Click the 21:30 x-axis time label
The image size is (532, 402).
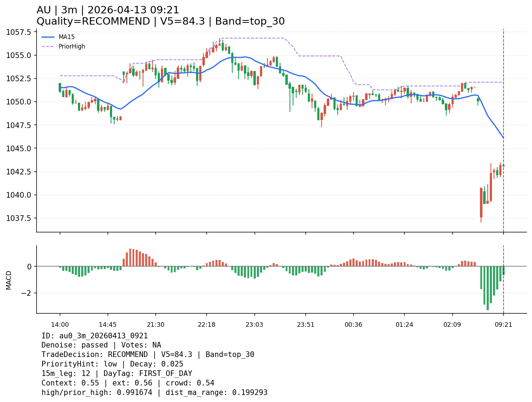click(155, 325)
